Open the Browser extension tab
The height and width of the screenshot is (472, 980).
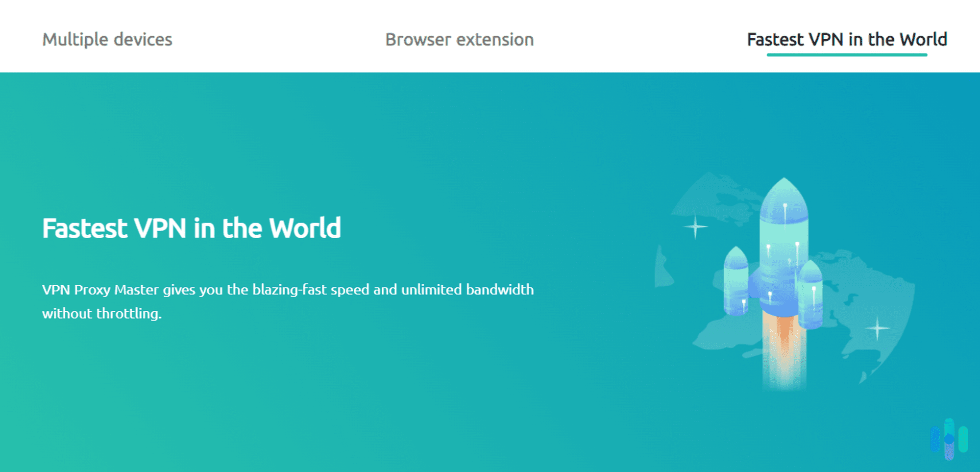[459, 39]
